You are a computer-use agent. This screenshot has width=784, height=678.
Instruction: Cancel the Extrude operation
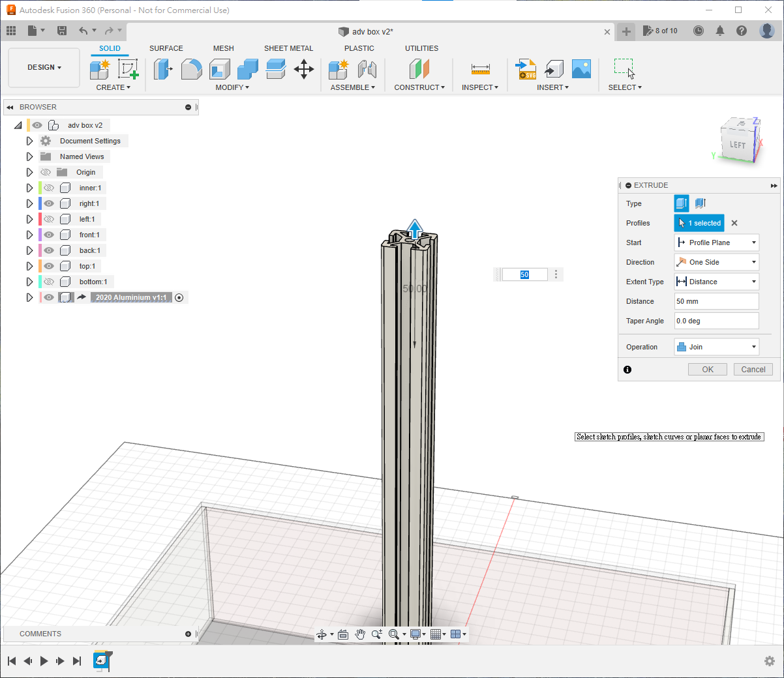pos(753,370)
